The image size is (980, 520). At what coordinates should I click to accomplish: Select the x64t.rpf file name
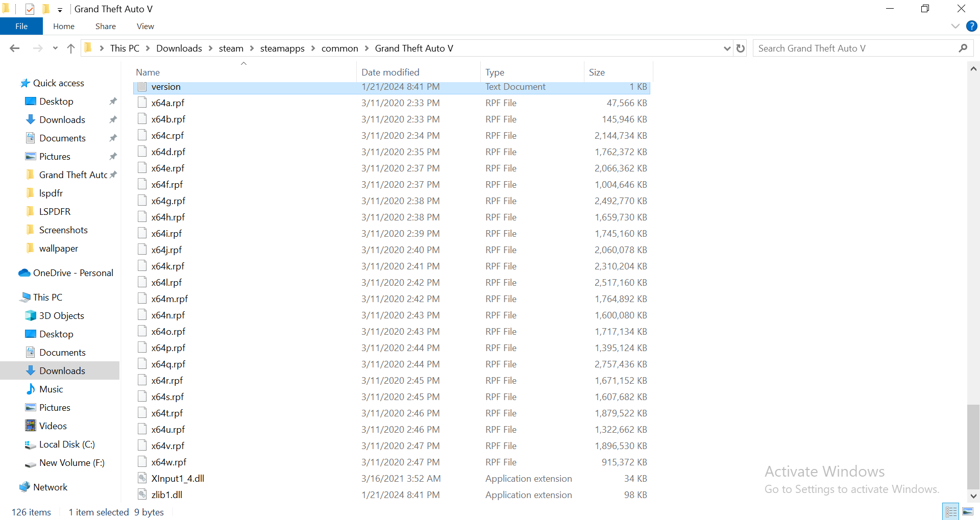click(x=167, y=413)
